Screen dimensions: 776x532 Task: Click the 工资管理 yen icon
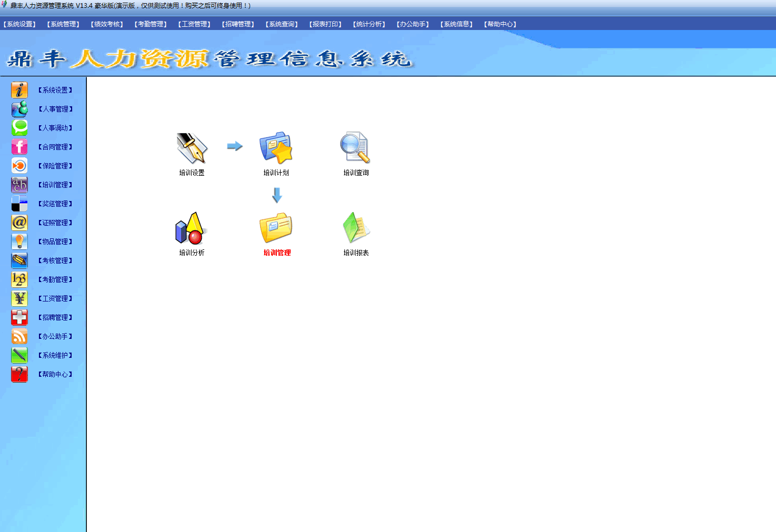tap(19, 298)
